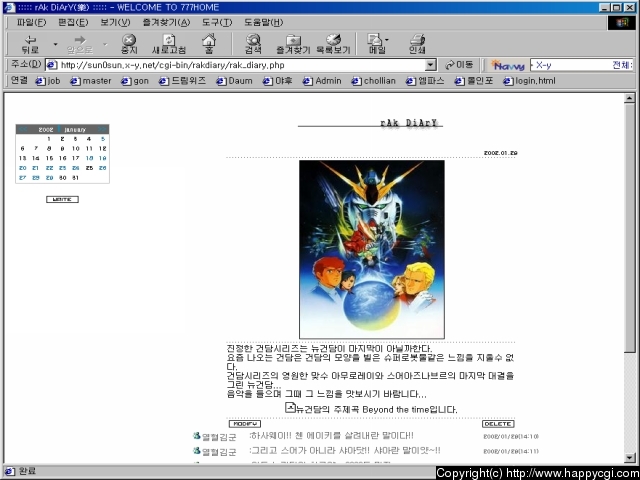Open the 보기(V) menu
This screenshot has height=480, width=640.
115,22
